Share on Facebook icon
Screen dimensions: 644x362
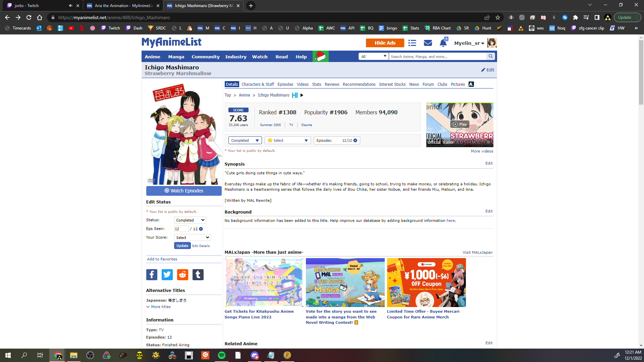152,275
